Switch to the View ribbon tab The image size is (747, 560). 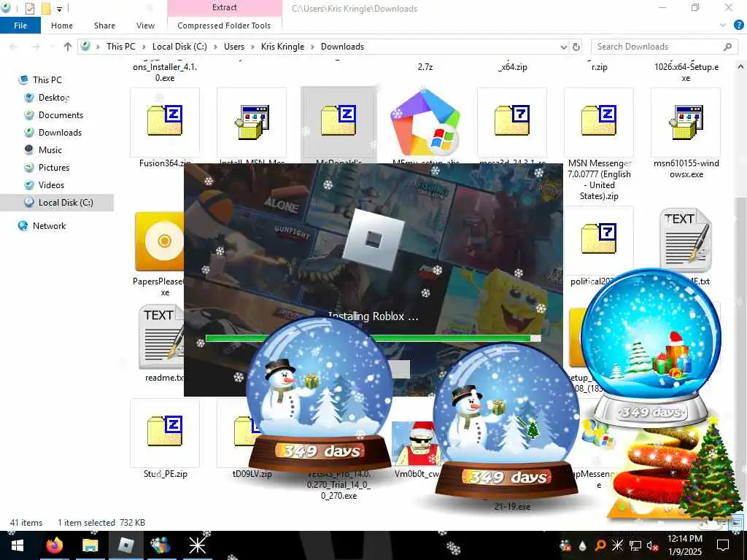click(145, 26)
